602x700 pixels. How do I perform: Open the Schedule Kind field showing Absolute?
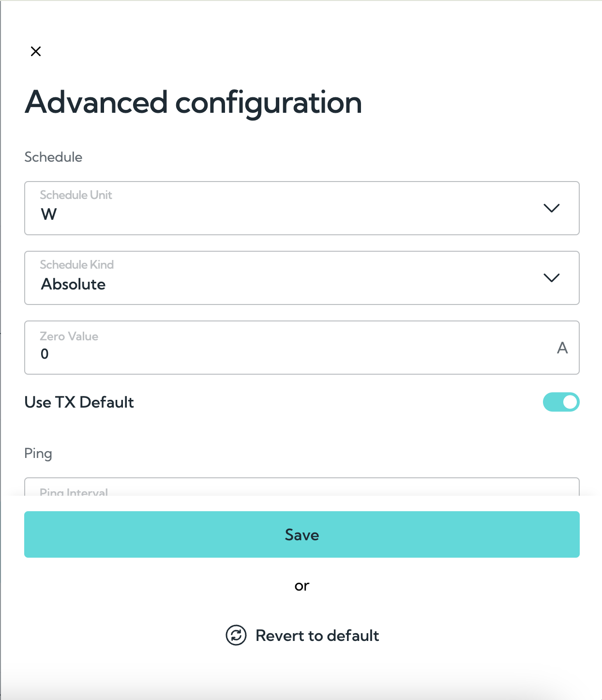coord(302,278)
